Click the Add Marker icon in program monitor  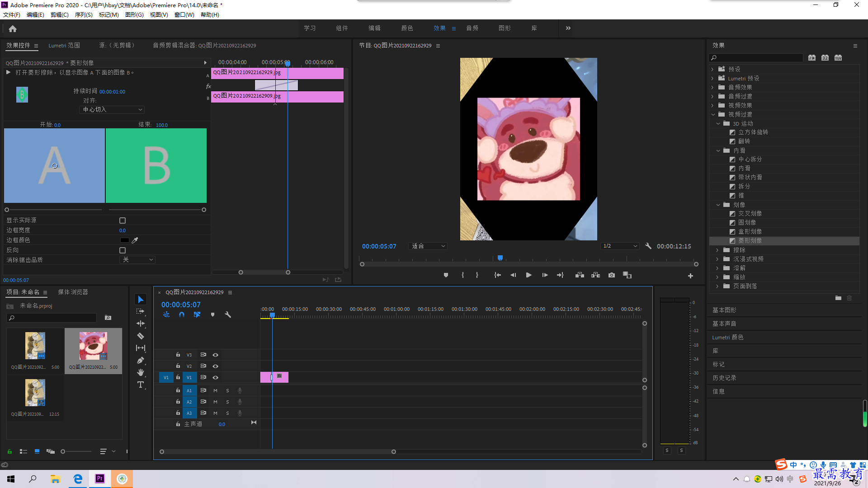(x=446, y=275)
